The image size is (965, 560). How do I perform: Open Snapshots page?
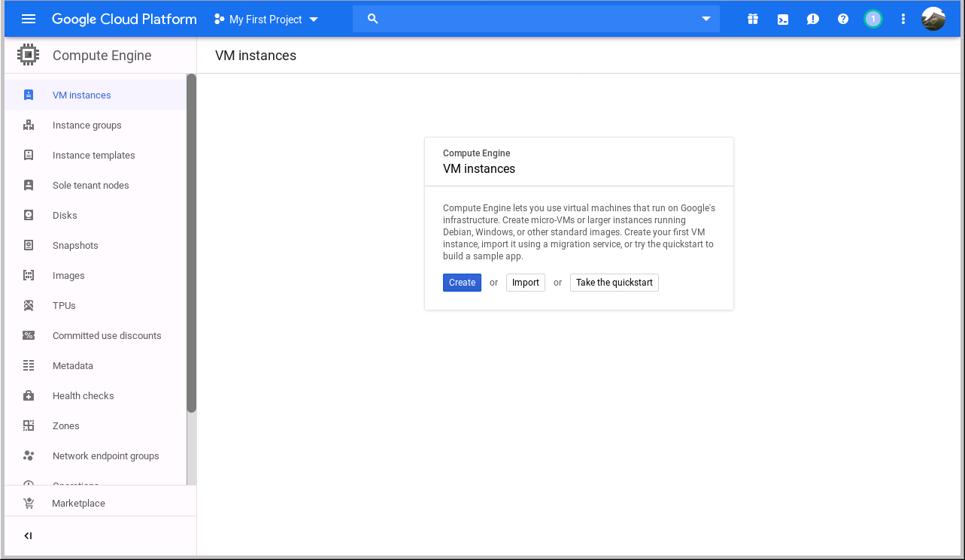point(96,245)
